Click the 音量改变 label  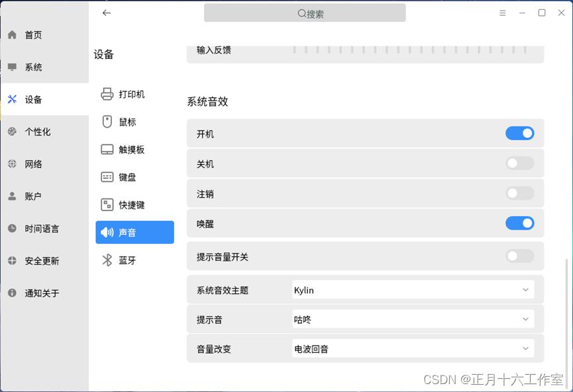coord(214,349)
